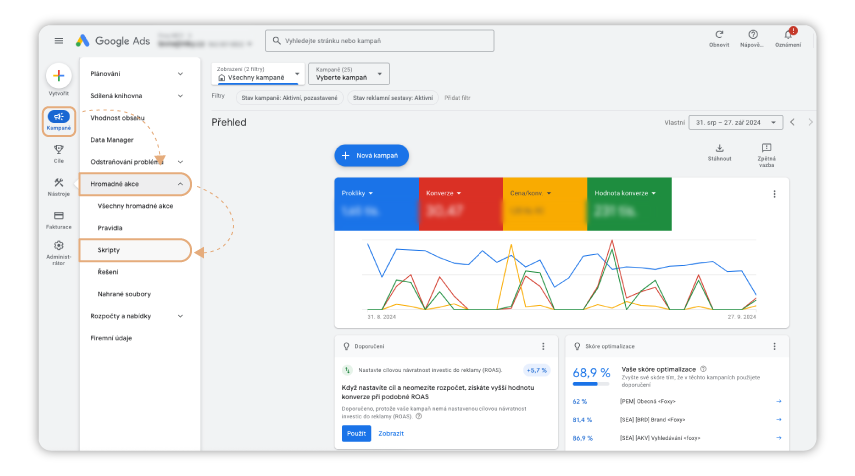Click the Google Ads logo
Screen dimensions: 855x476
[x=113, y=41]
